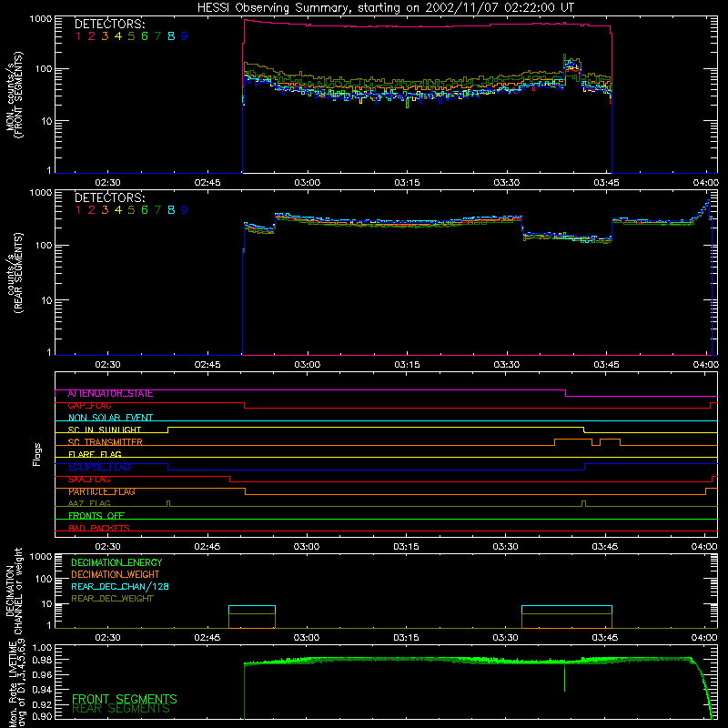Click the REAR SEGMENTS livetime legend label
This screenshot has width=728, height=728.
[121, 709]
